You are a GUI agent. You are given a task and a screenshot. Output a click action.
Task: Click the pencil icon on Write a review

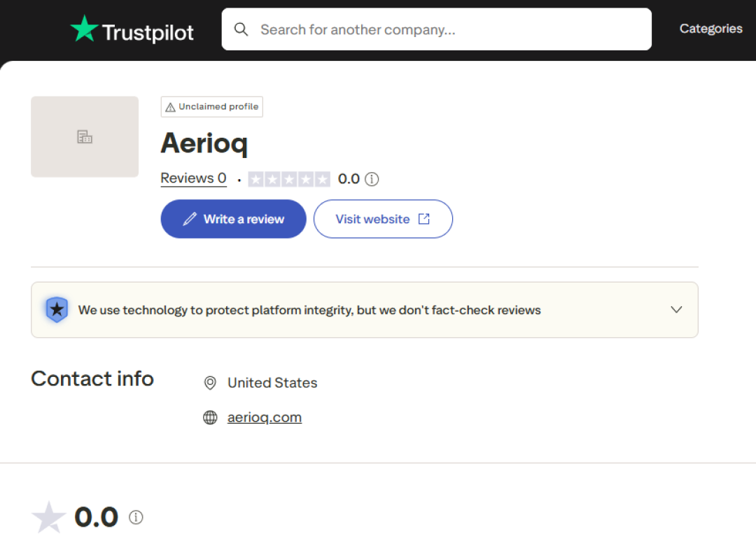(x=190, y=219)
